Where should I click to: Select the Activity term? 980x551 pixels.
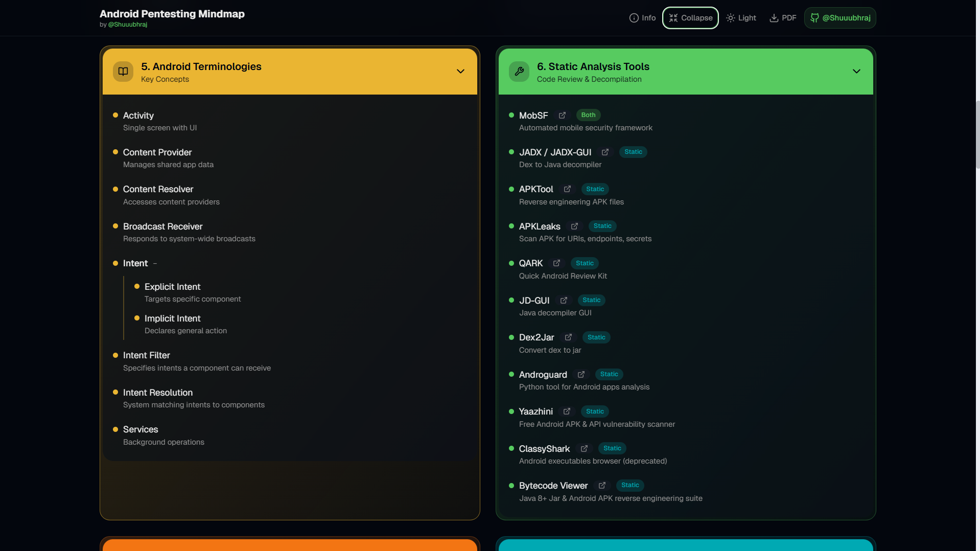tap(138, 116)
